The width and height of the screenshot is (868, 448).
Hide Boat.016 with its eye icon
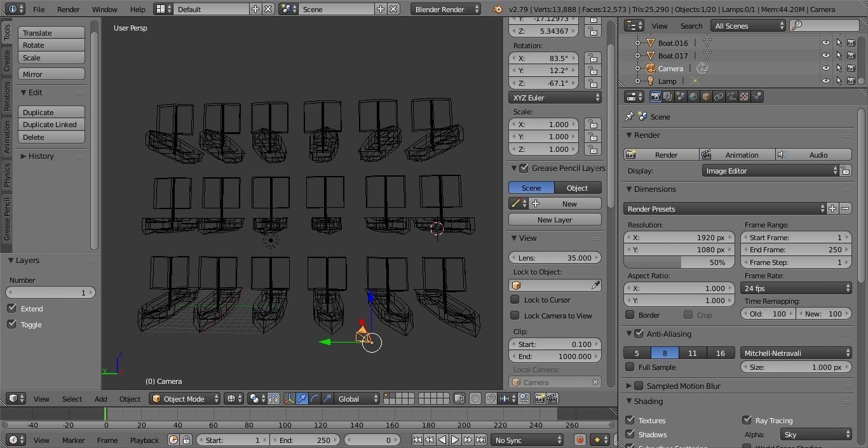[x=826, y=43]
